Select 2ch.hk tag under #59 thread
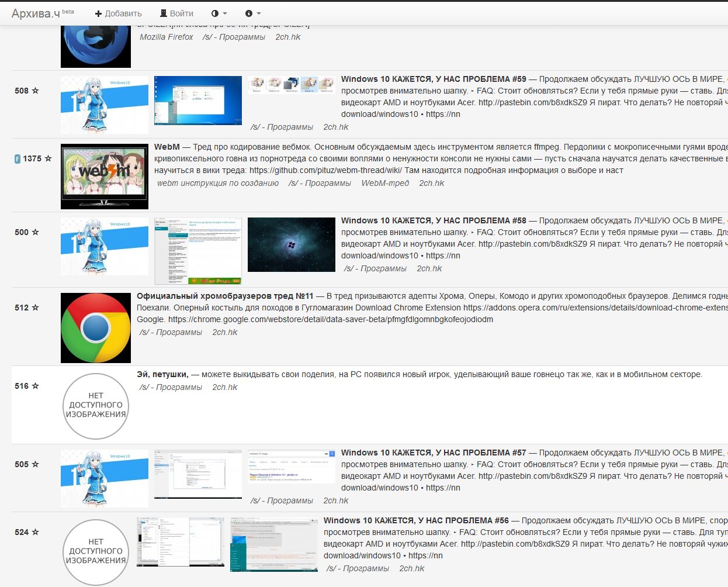This screenshot has height=587, width=728. pyautogui.click(x=336, y=127)
